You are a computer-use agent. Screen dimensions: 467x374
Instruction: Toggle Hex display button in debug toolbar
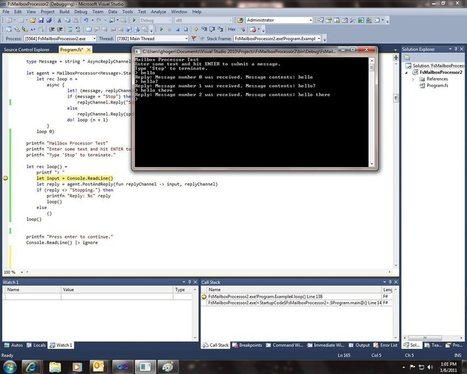[x=231, y=29]
